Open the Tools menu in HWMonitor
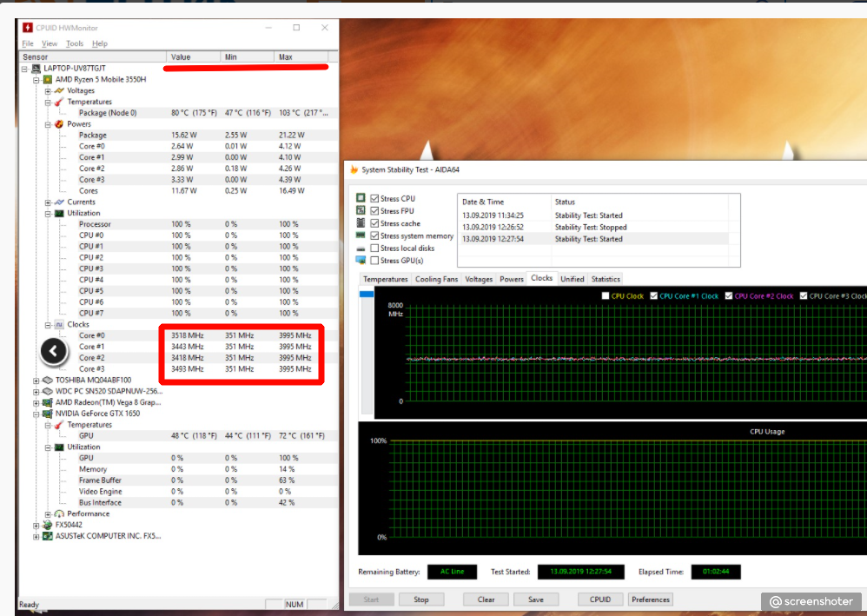Screen dimensions: 867x616 [x=75, y=43]
